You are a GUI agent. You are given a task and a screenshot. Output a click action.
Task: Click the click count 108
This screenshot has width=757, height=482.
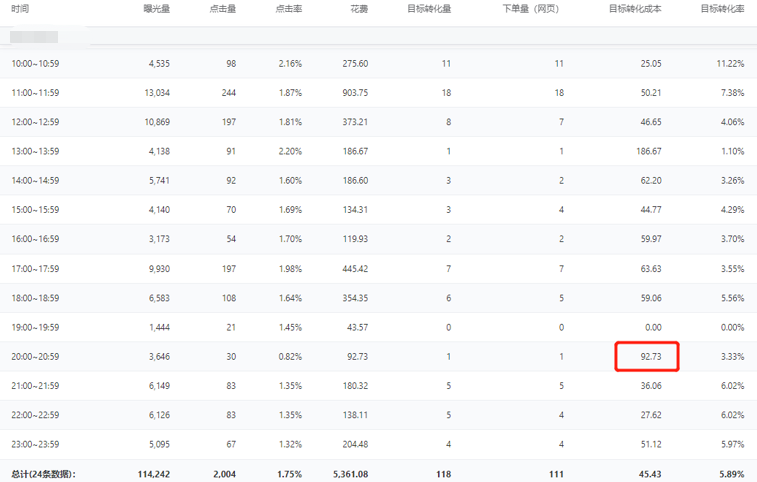point(229,298)
